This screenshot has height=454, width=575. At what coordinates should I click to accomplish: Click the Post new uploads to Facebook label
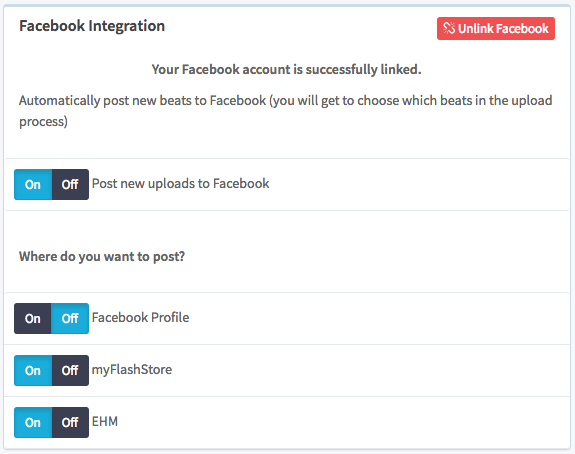pos(180,183)
